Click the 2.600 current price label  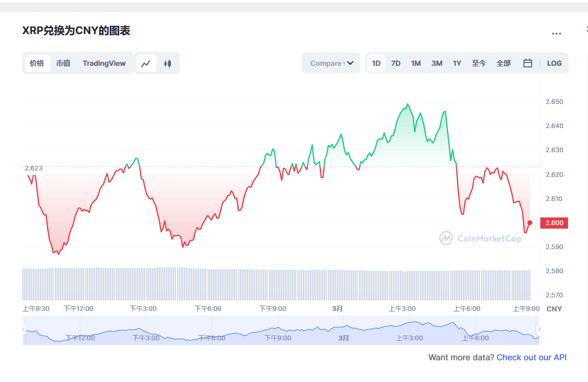[x=554, y=223]
